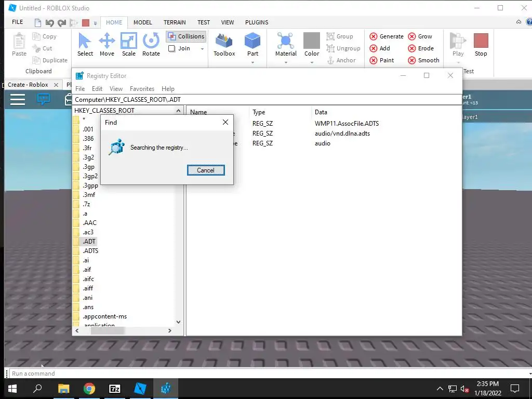Click the registry tree scroll-down arrow
Screen dimensions: 532x399
(x=179, y=322)
